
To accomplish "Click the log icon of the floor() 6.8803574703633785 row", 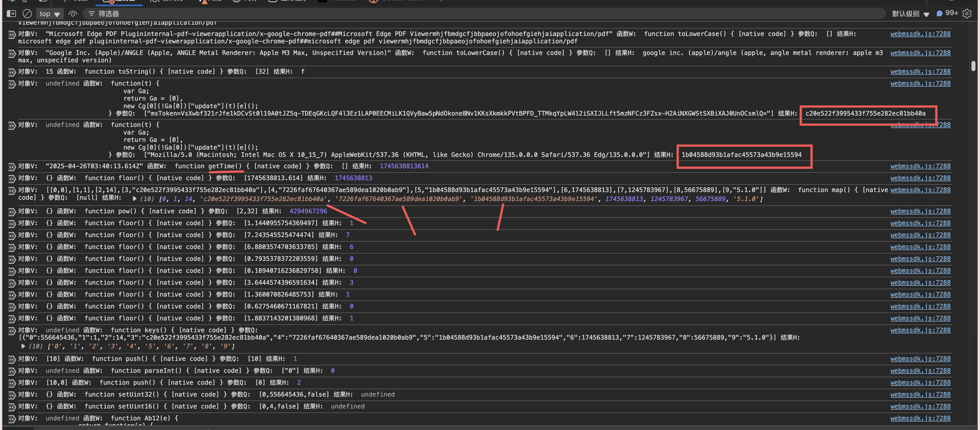I will pos(12,248).
